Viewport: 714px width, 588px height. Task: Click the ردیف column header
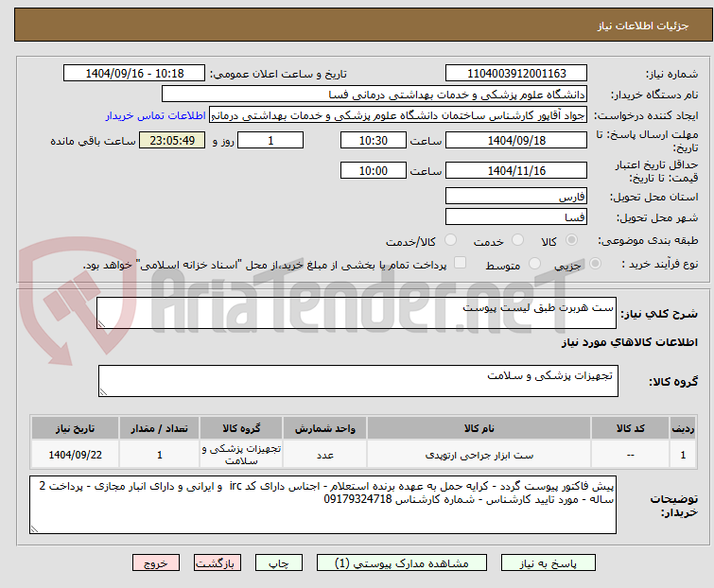(x=683, y=429)
